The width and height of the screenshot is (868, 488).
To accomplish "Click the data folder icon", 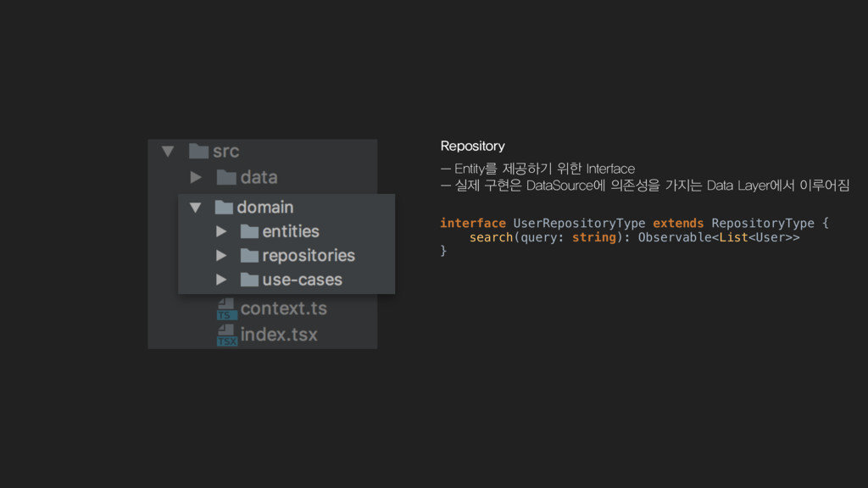I will (x=225, y=177).
